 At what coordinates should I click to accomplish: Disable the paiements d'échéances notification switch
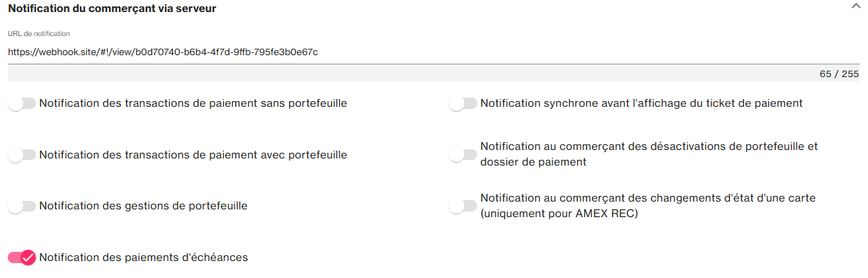point(22,258)
